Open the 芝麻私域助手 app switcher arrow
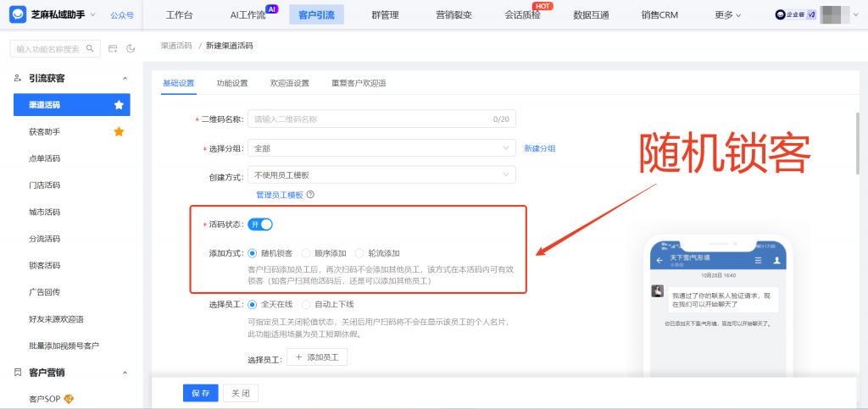 (92, 15)
